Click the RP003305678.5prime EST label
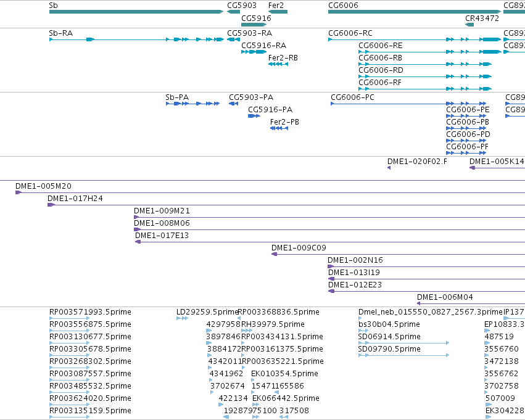The width and height of the screenshot is (525, 420). click(x=90, y=349)
